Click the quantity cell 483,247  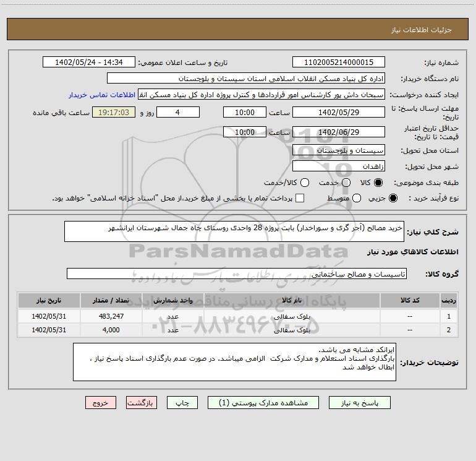pos(111,316)
